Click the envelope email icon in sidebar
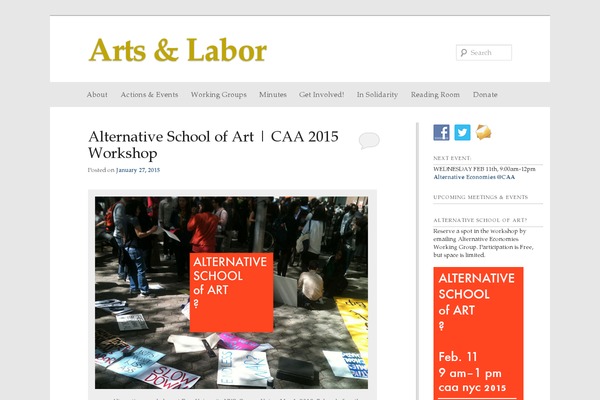Screen dimensions: 600x400 pyautogui.click(x=483, y=132)
